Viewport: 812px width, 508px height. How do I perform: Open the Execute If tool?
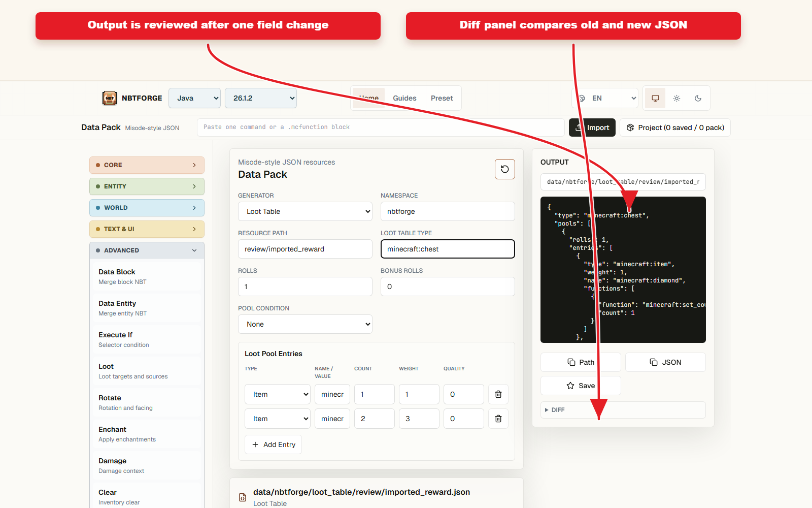[x=147, y=339]
